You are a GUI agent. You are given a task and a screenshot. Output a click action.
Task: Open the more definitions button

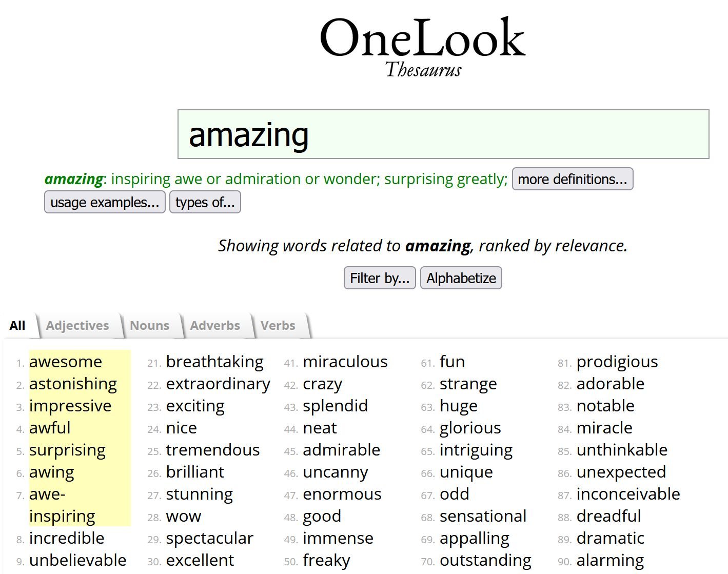click(x=573, y=179)
